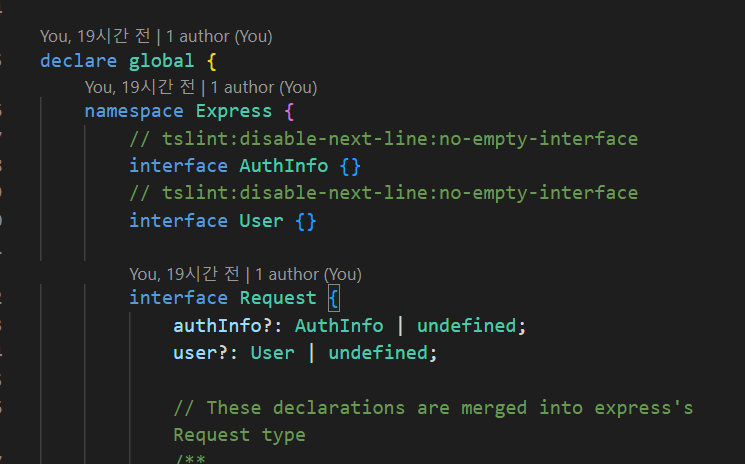Open the author CodeLens above interface Request
This screenshot has height=464, width=745.
[x=246, y=274]
